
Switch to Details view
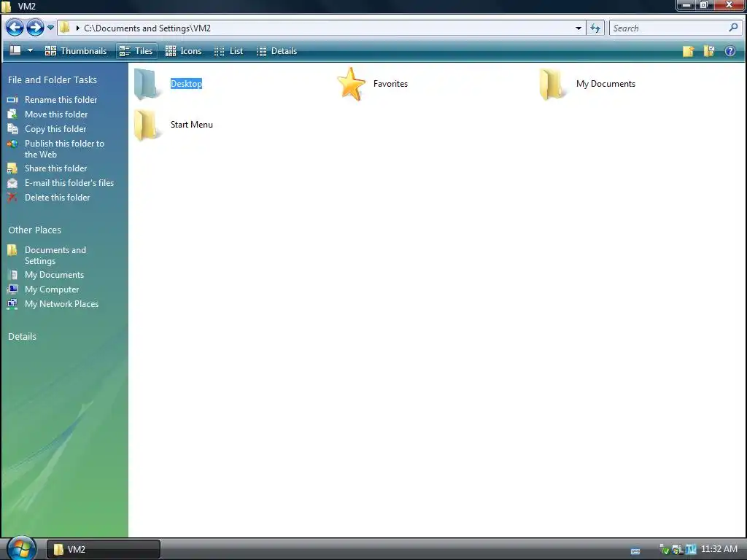(276, 51)
